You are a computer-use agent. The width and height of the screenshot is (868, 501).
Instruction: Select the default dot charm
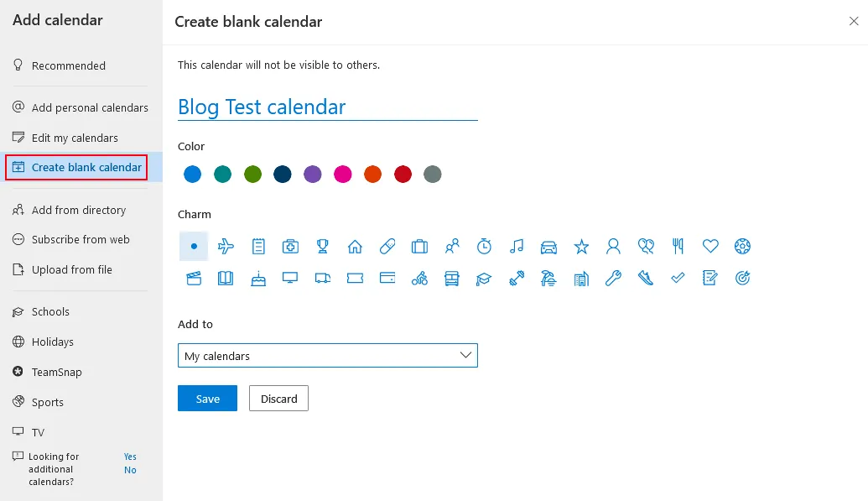[x=194, y=246]
